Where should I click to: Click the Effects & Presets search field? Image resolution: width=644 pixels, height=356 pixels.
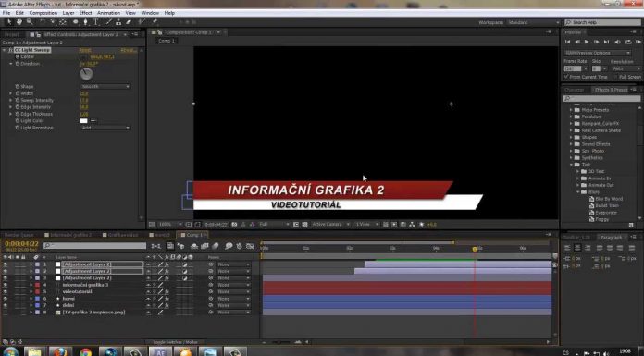[602, 99]
